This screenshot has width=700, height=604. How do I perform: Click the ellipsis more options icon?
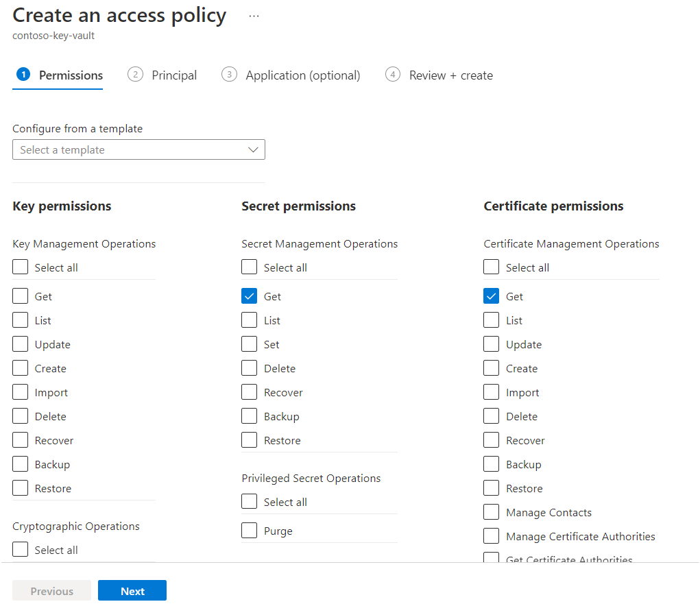point(254,16)
